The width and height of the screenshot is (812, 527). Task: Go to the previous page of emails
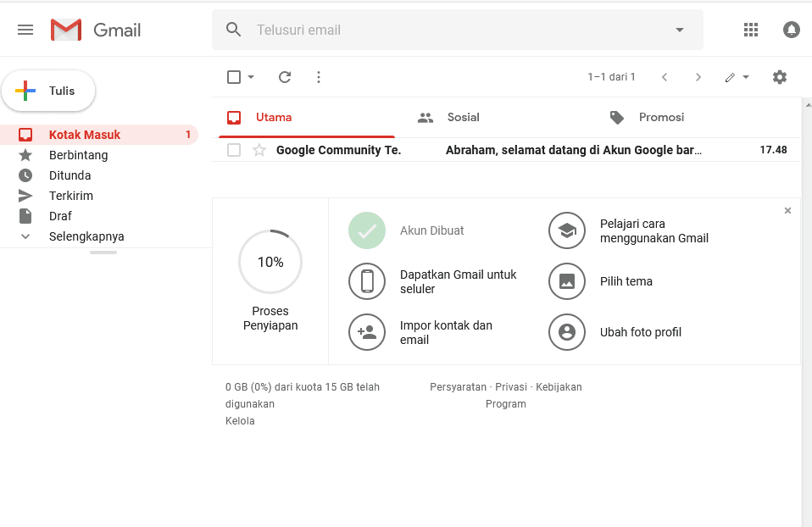(665, 77)
